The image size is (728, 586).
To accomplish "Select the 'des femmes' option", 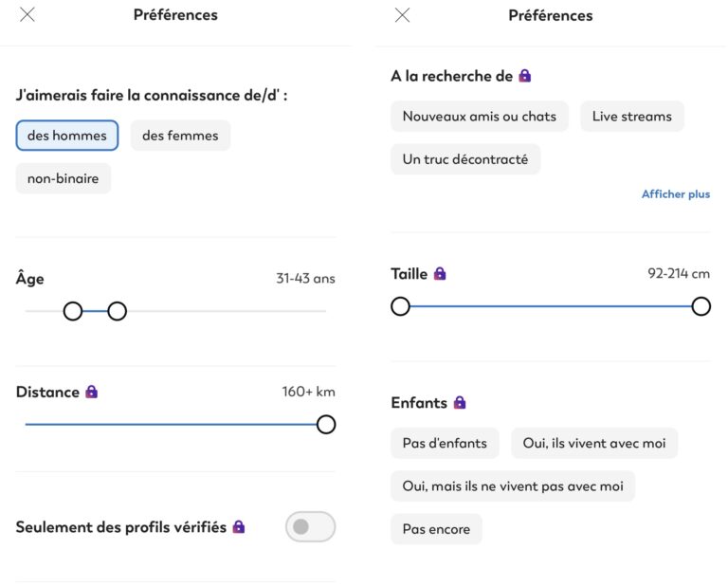I will click(181, 136).
